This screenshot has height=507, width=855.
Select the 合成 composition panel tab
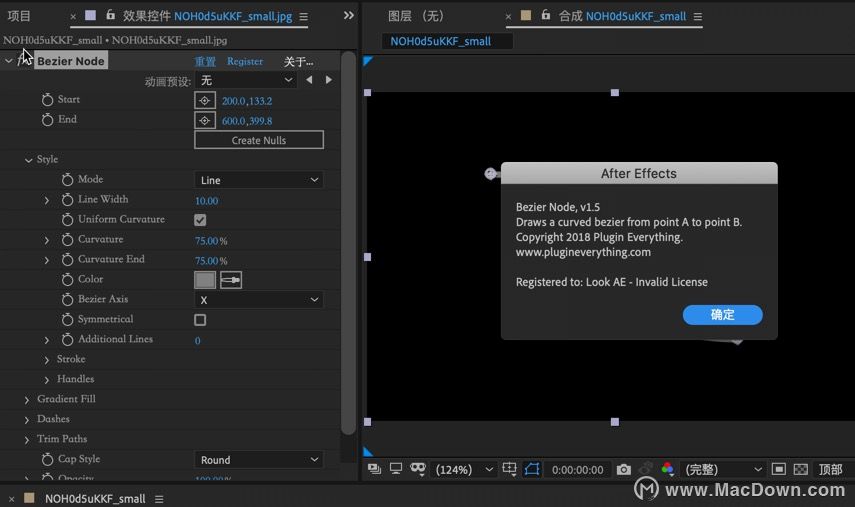(x=622, y=16)
